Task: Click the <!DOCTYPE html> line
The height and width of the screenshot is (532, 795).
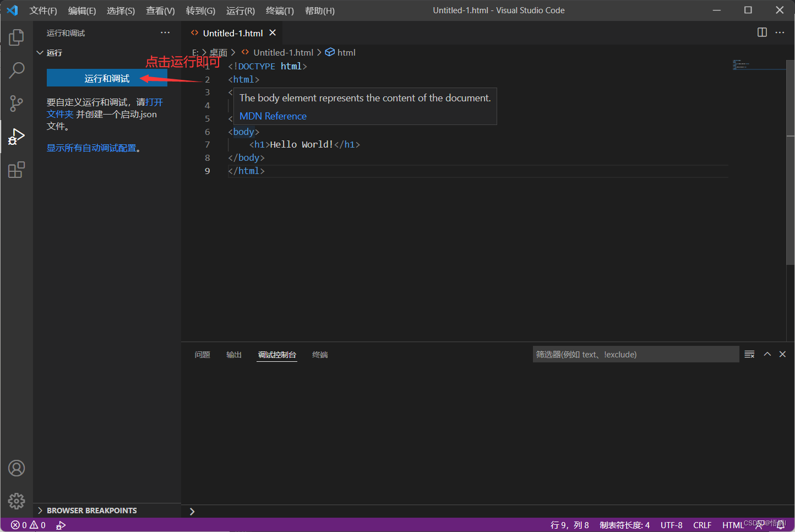Action: (267, 66)
